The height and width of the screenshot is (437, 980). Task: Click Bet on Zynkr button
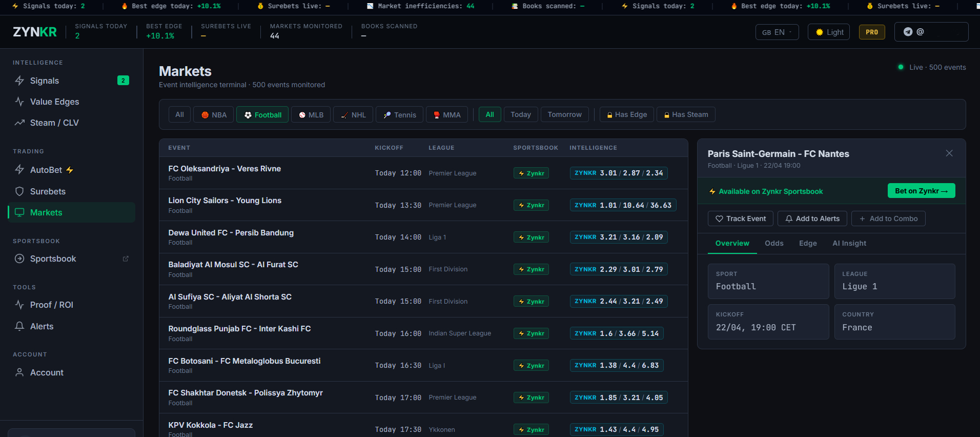(921, 191)
